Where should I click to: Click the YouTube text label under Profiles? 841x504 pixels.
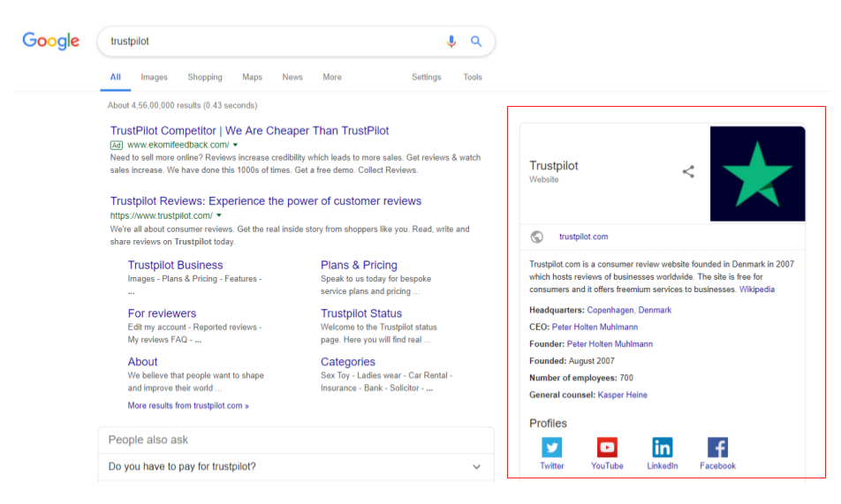click(607, 466)
